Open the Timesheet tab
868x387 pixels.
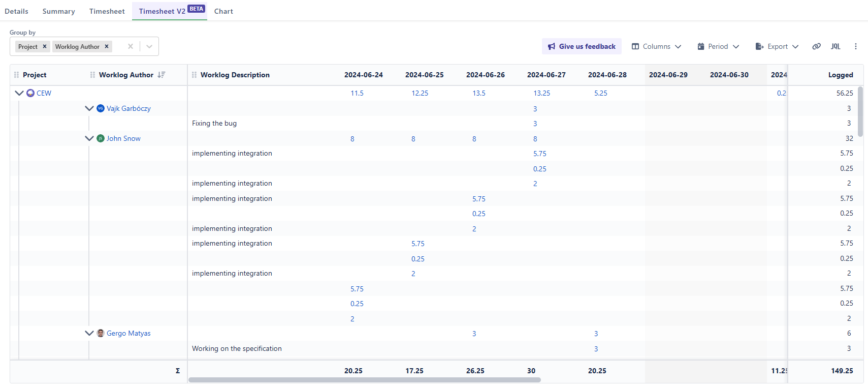coord(107,11)
